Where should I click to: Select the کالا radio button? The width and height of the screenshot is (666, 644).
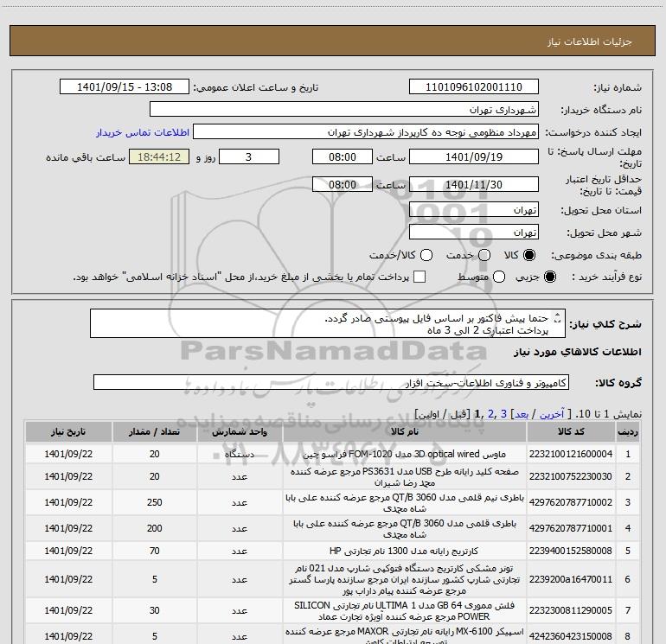click(529, 255)
